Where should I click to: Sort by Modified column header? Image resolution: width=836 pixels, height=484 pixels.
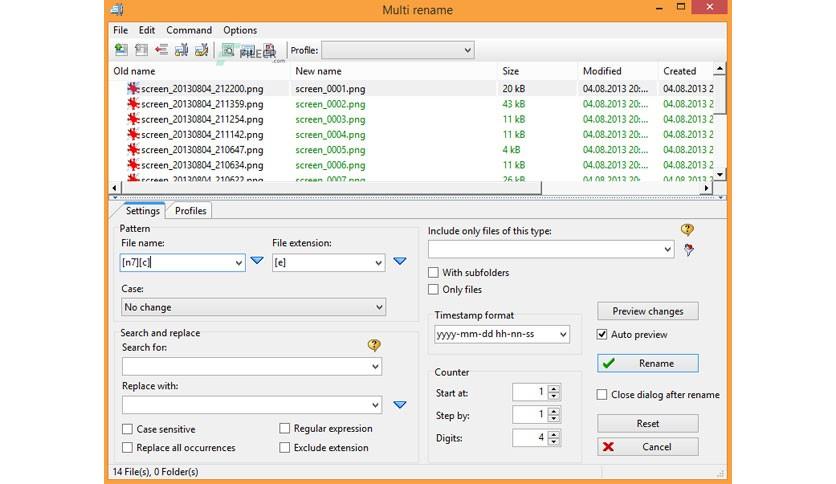tap(617, 71)
